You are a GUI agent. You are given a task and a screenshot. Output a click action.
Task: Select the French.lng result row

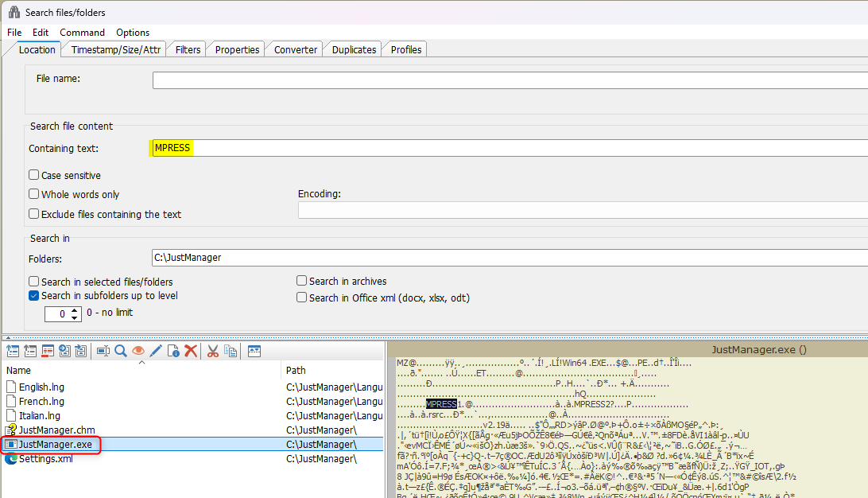coord(194,401)
